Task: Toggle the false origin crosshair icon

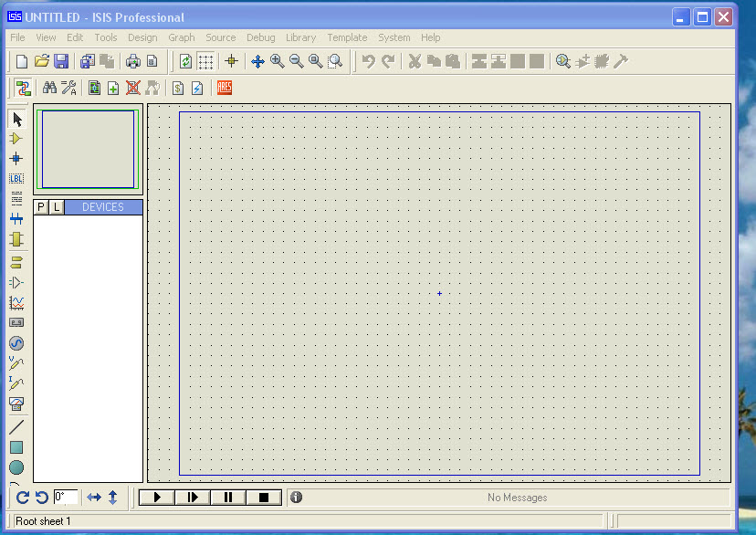Action: (231, 62)
